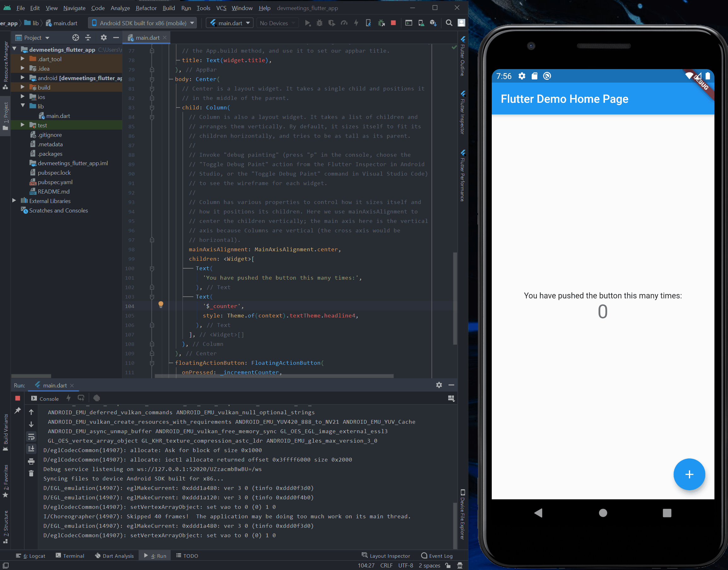Run with coverage using the shield icon
The height and width of the screenshot is (570, 728).
[x=332, y=23]
